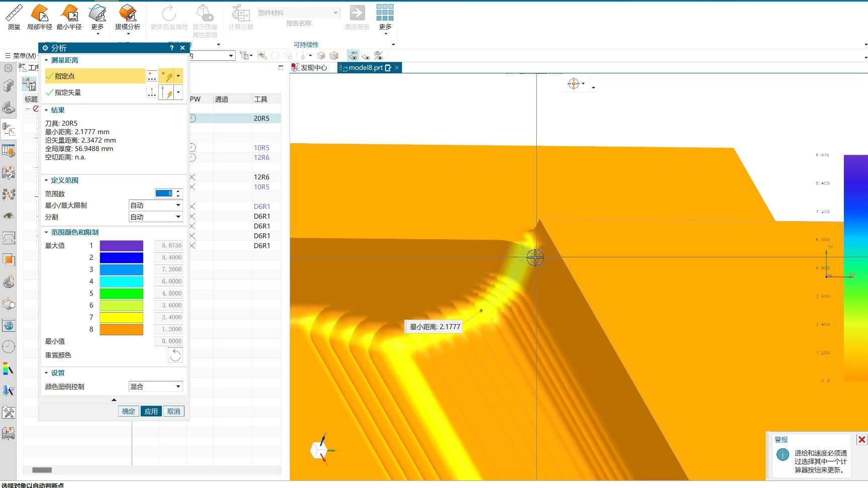
Task: Click the view orientation target icon in viewport
Action: point(573,84)
